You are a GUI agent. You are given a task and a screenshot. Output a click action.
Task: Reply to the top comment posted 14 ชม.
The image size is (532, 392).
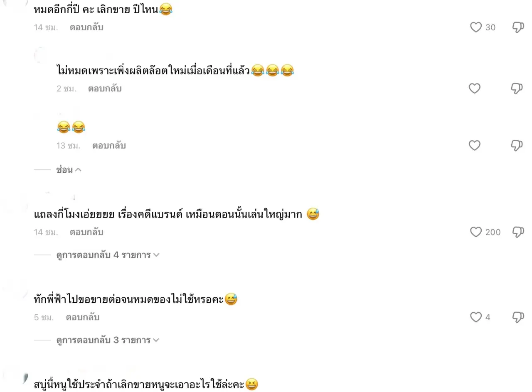click(x=86, y=27)
